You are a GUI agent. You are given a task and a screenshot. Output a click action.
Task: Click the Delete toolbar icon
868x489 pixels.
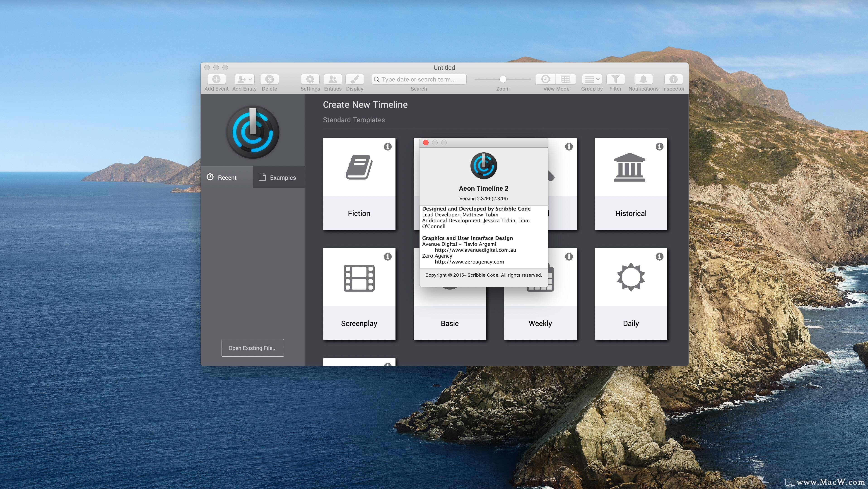pyautogui.click(x=269, y=79)
